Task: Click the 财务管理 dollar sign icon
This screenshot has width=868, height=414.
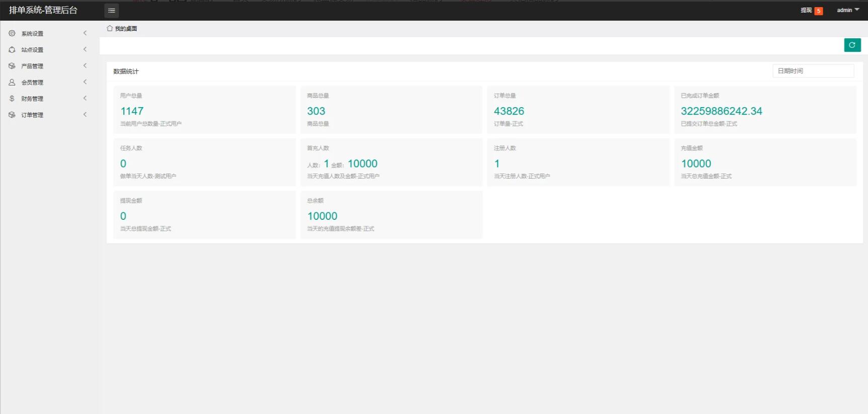Action: [12, 99]
